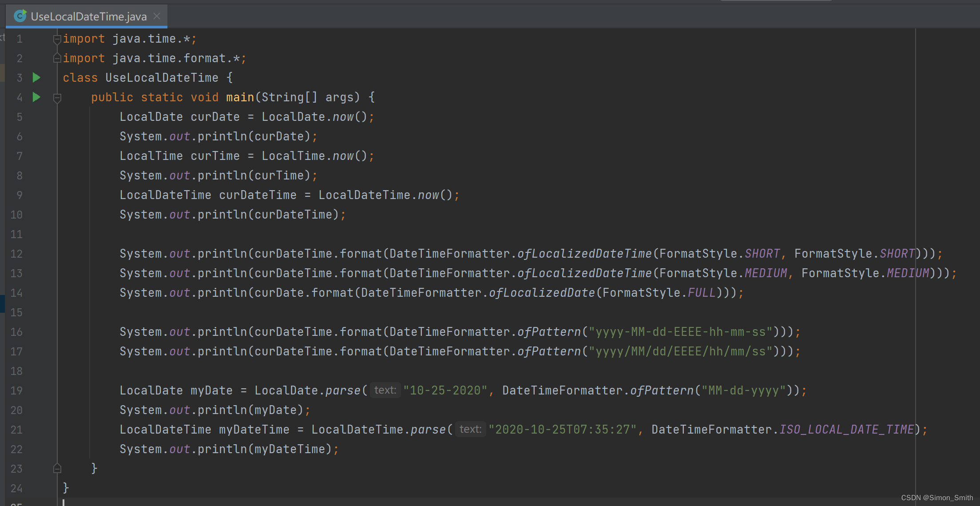Click line number 12 in the gutter

[x=16, y=254]
